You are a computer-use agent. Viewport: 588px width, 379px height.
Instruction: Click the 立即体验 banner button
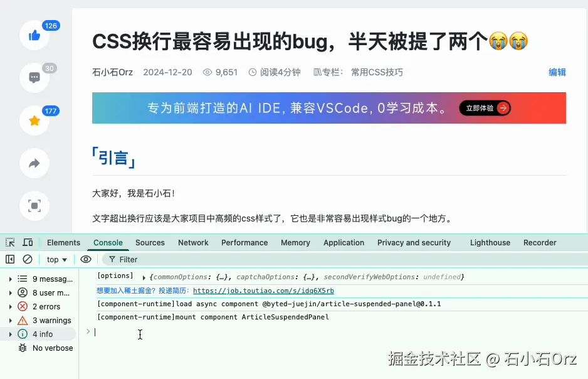[x=485, y=108]
